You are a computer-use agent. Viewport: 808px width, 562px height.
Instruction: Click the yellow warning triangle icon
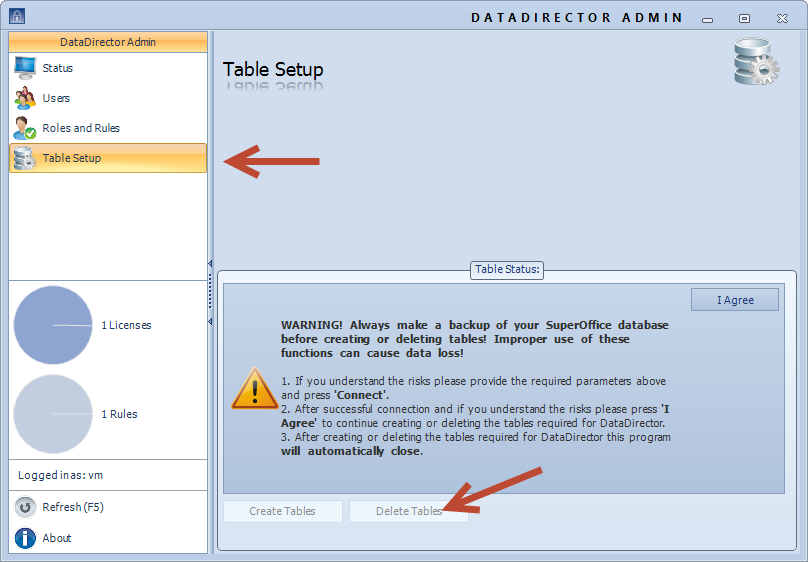coord(255,388)
